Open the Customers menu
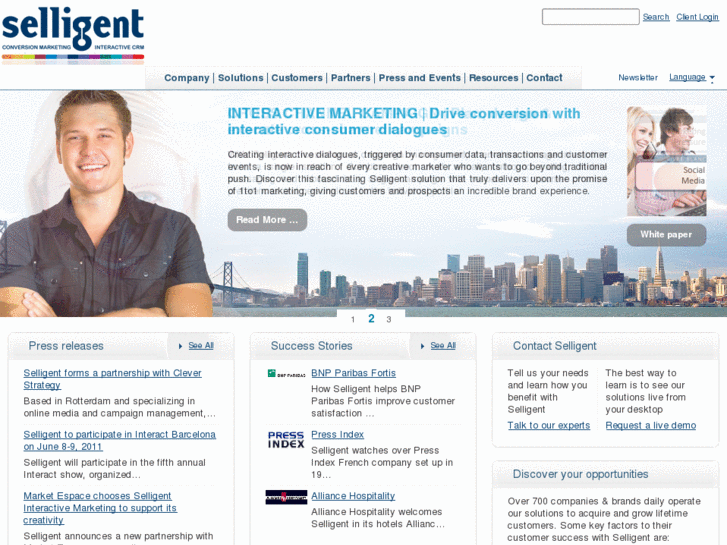Viewport: 727px width, 545px height. click(x=297, y=78)
